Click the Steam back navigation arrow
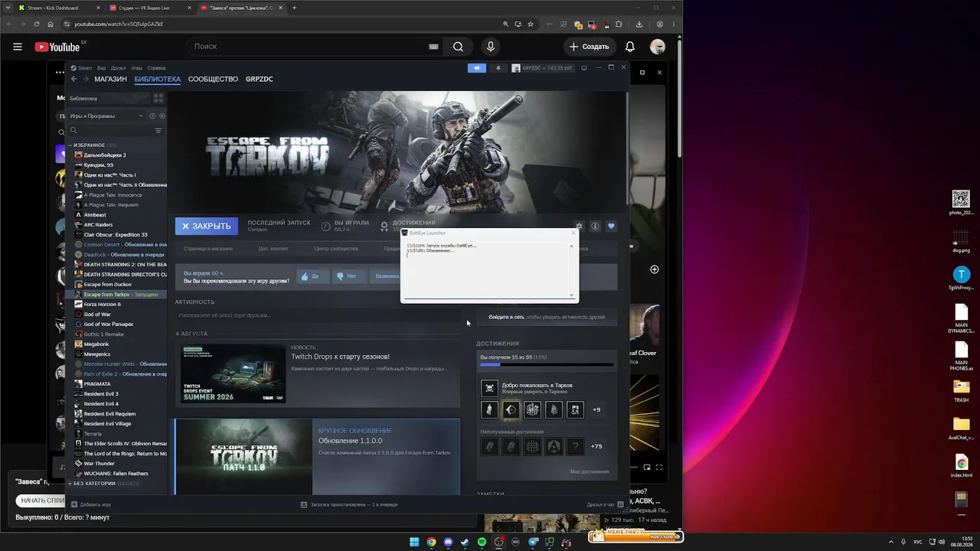980x551 pixels. tap(73, 79)
